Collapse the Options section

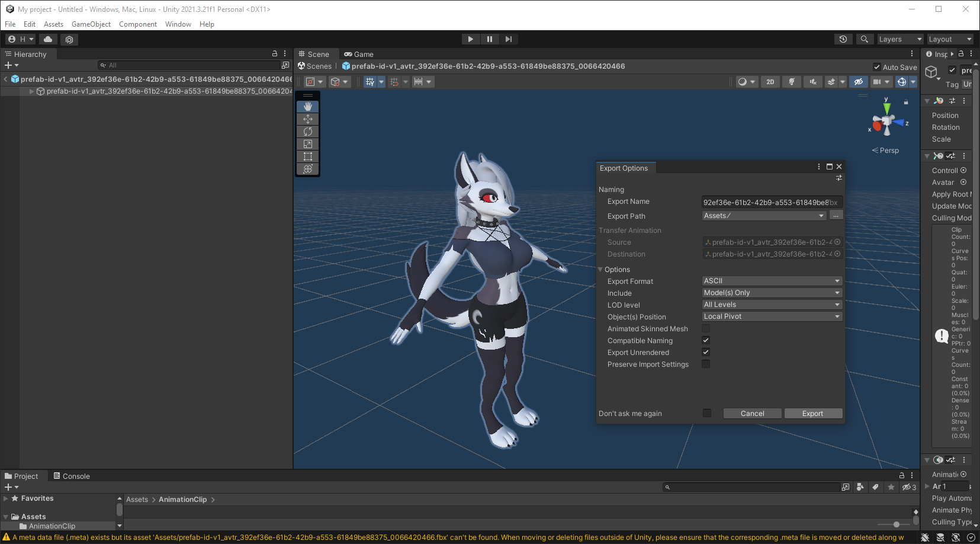pyautogui.click(x=600, y=270)
